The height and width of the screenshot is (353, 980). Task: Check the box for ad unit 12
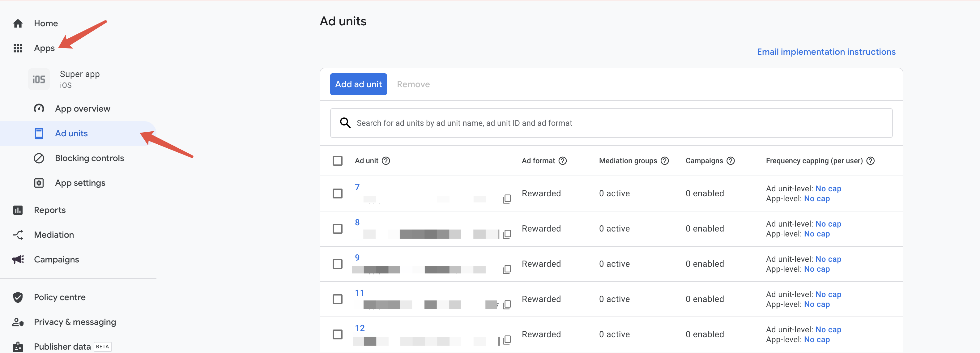click(x=337, y=334)
